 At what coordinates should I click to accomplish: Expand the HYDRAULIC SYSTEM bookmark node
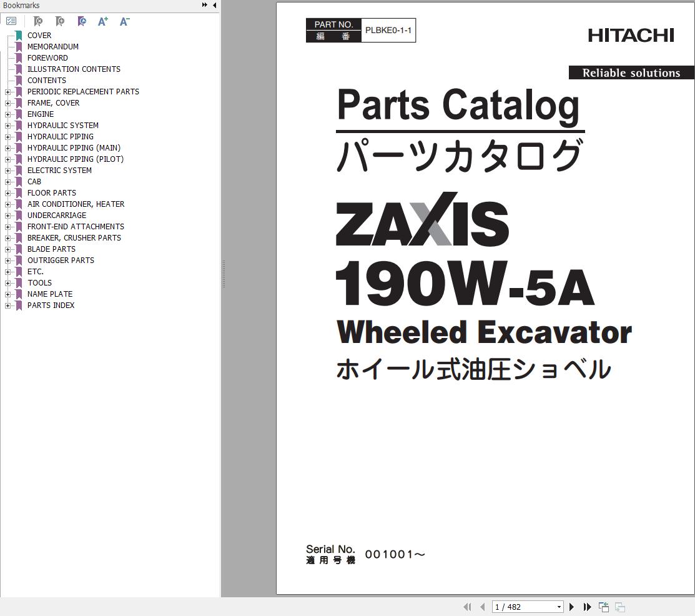pyautogui.click(x=7, y=126)
